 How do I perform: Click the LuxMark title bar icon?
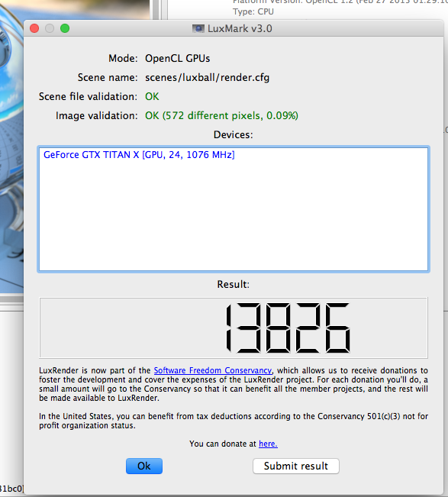pos(198,29)
